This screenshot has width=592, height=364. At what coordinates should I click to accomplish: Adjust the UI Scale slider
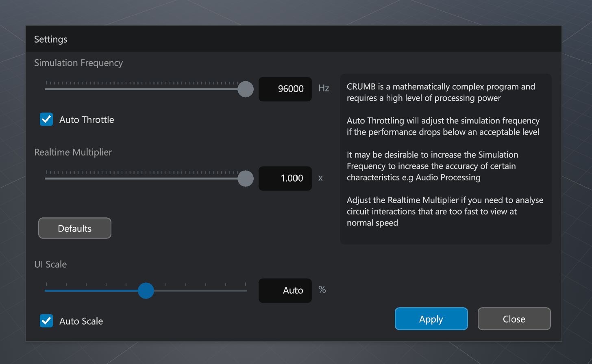pos(146,290)
